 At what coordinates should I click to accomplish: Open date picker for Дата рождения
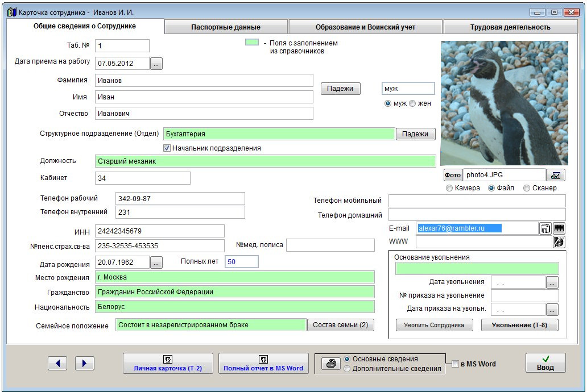point(156,262)
